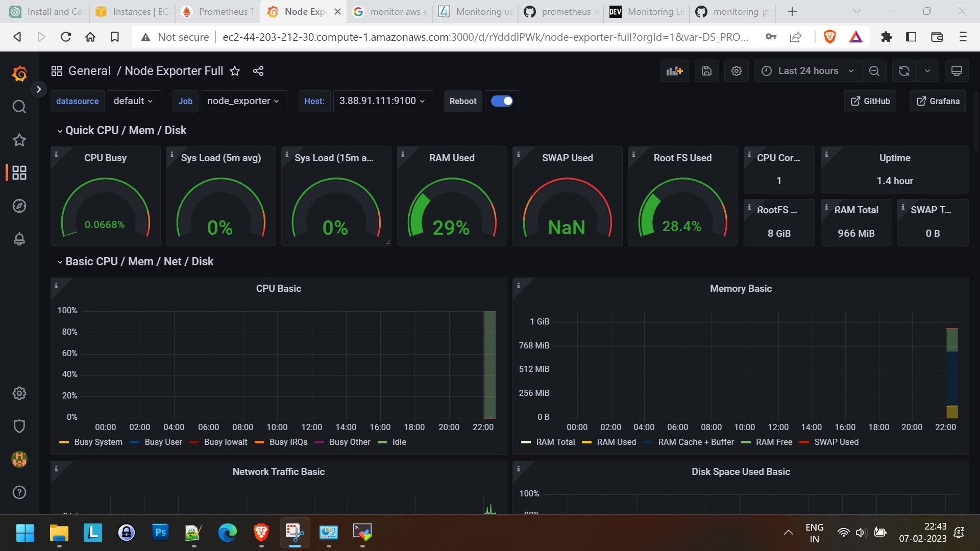Open the CPU Busy panel title
The height and width of the screenshot is (551, 980).
105,158
